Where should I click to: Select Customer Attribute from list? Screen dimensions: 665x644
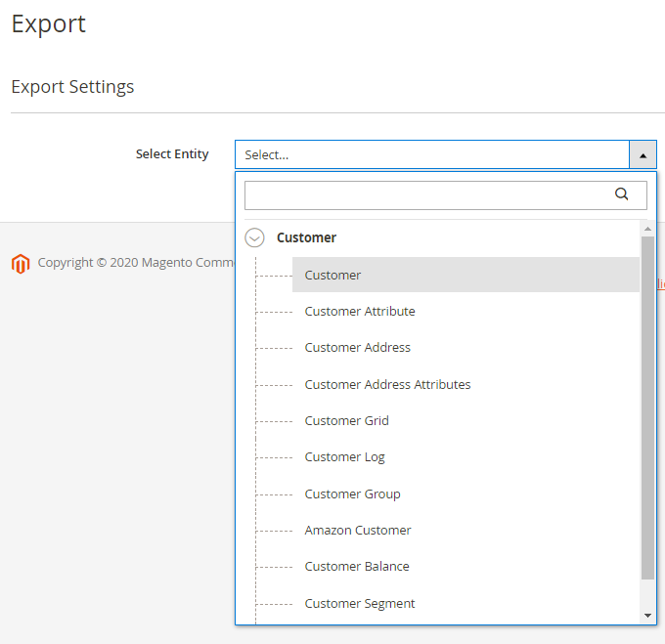(x=360, y=312)
